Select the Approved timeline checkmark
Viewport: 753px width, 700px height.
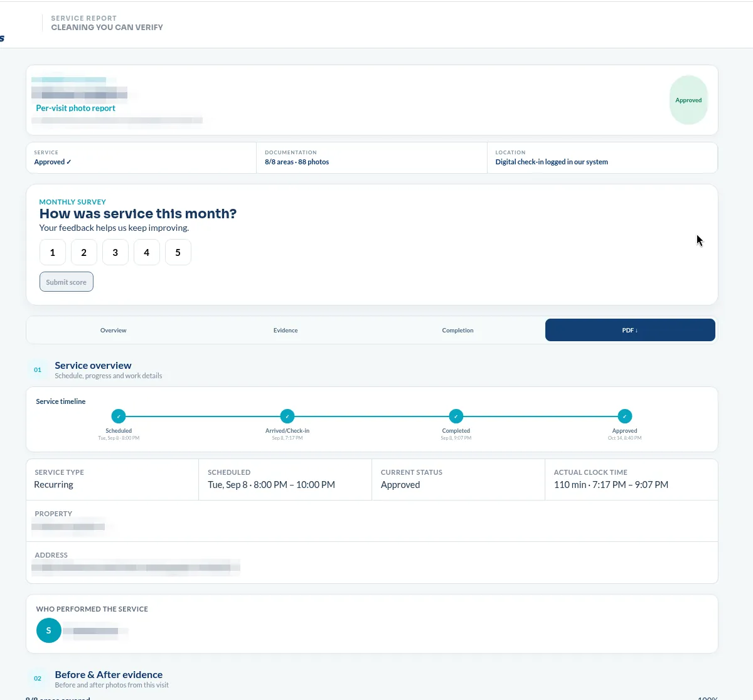625,416
